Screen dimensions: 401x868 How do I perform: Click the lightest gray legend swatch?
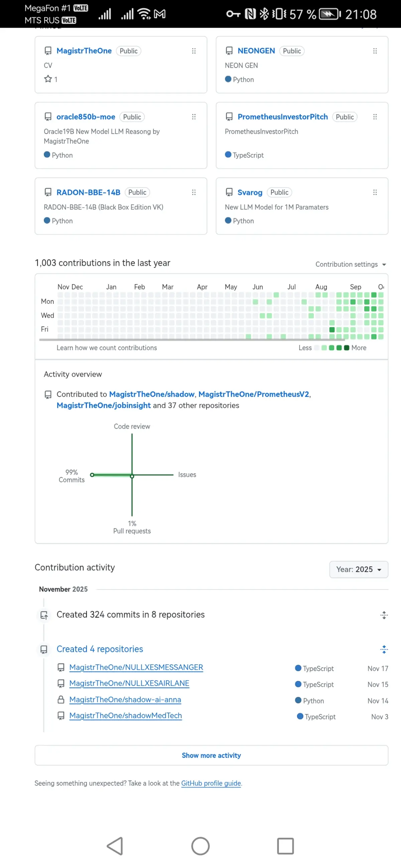click(316, 348)
